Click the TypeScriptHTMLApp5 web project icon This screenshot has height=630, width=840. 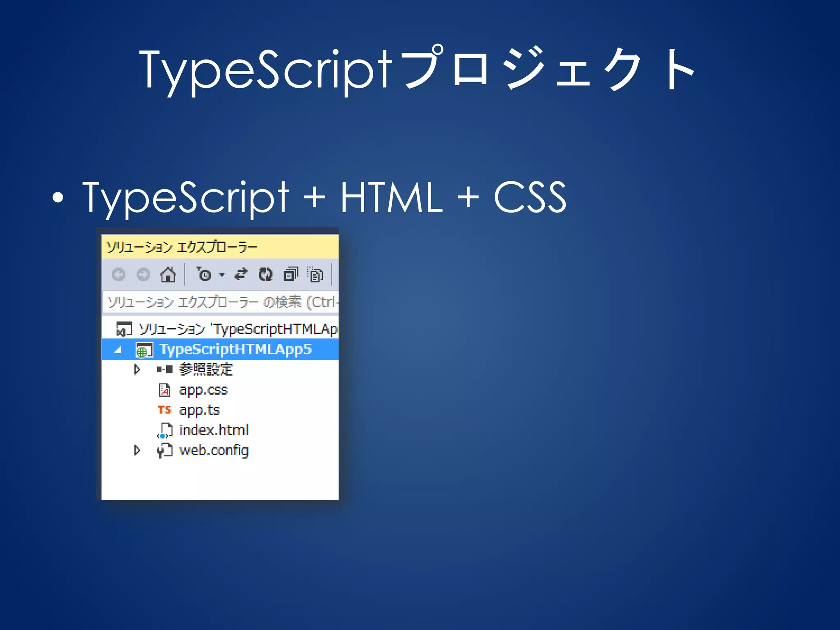pos(144,350)
